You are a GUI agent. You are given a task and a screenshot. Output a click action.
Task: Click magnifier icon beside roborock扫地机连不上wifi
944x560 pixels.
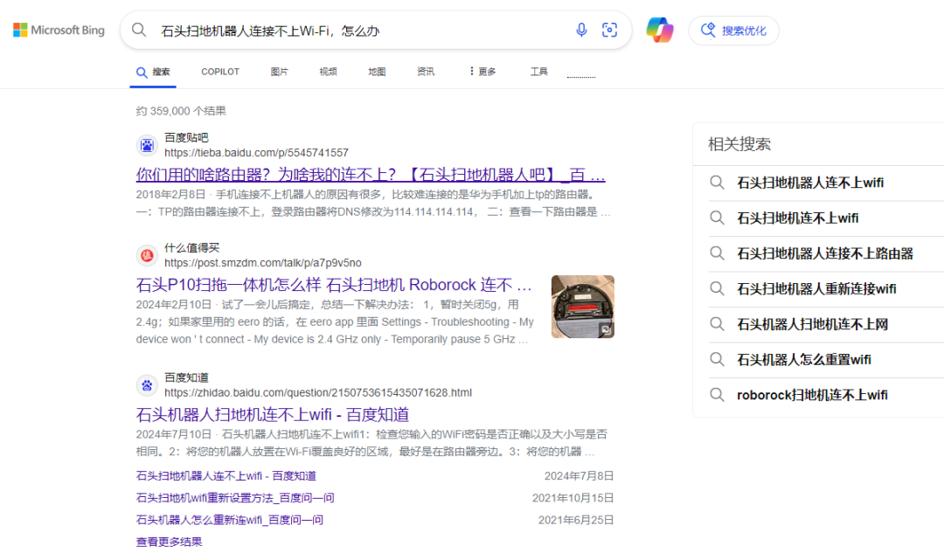[x=717, y=395]
